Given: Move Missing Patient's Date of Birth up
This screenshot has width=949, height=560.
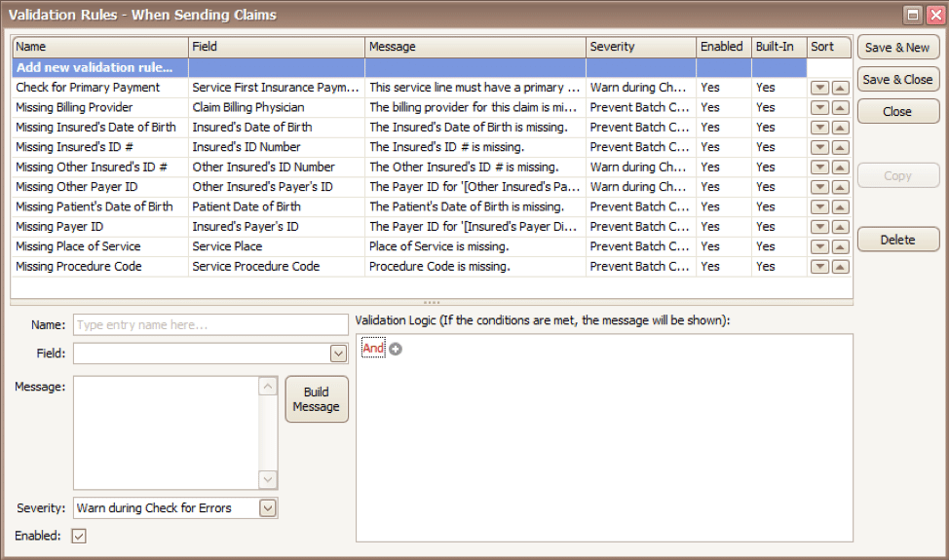Looking at the screenshot, I should [x=840, y=207].
